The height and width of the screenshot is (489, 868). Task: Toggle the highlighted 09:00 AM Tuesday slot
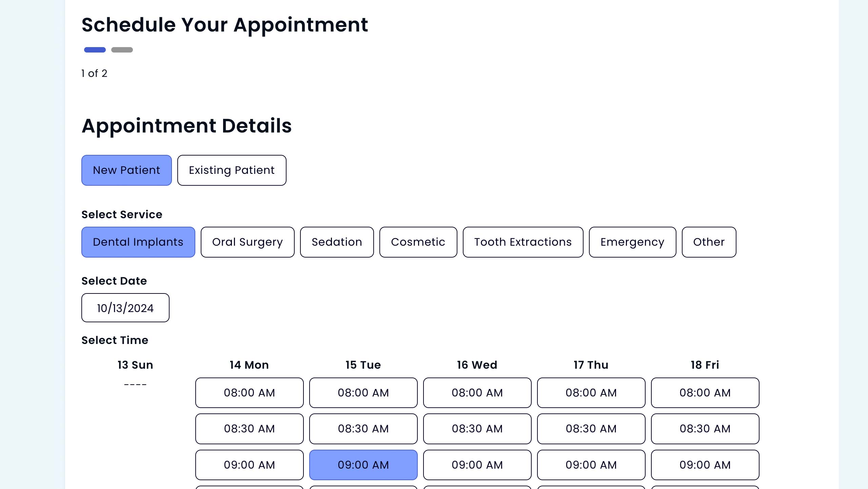[363, 465]
